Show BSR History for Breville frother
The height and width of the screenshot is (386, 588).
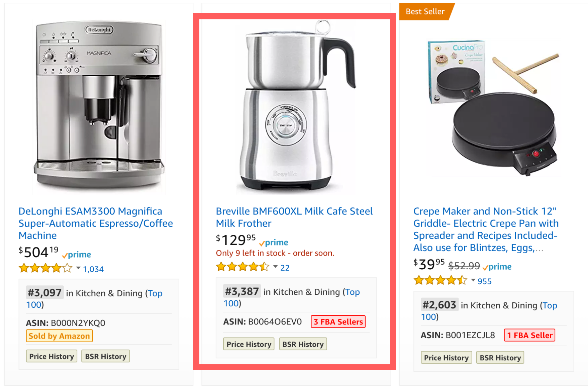pos(303,344)
